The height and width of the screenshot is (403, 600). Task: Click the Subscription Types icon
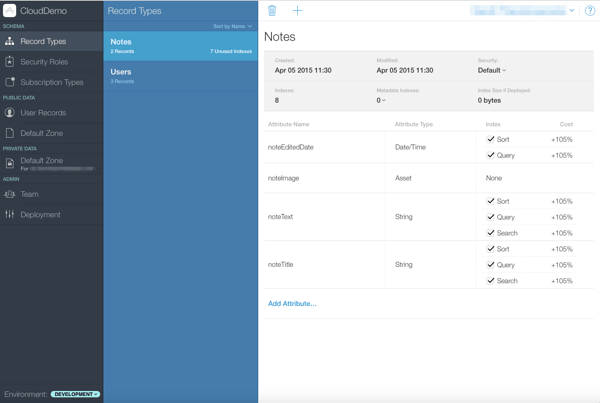(x=10, y=82)
